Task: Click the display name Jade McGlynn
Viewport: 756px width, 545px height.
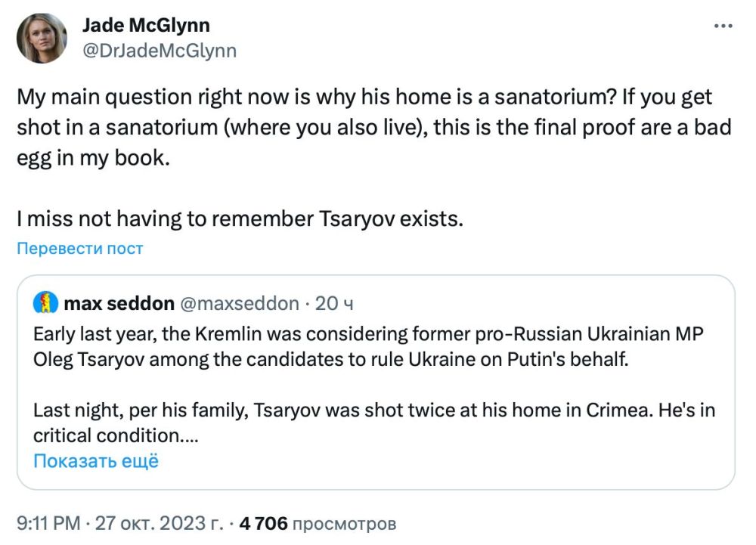Action: tap(147, 24)
